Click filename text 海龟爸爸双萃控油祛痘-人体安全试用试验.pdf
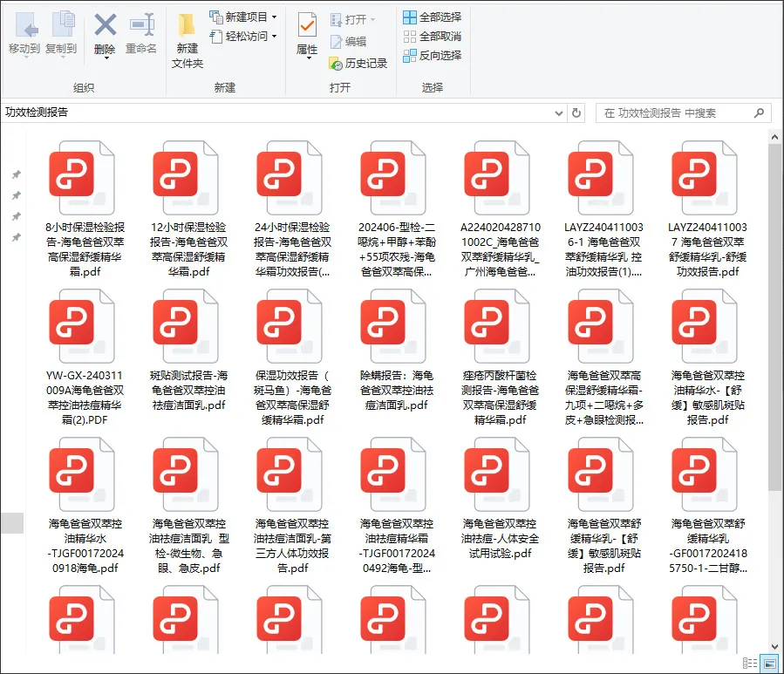The width and height of the screenshot is (784, 674). [x=500, y=539]
